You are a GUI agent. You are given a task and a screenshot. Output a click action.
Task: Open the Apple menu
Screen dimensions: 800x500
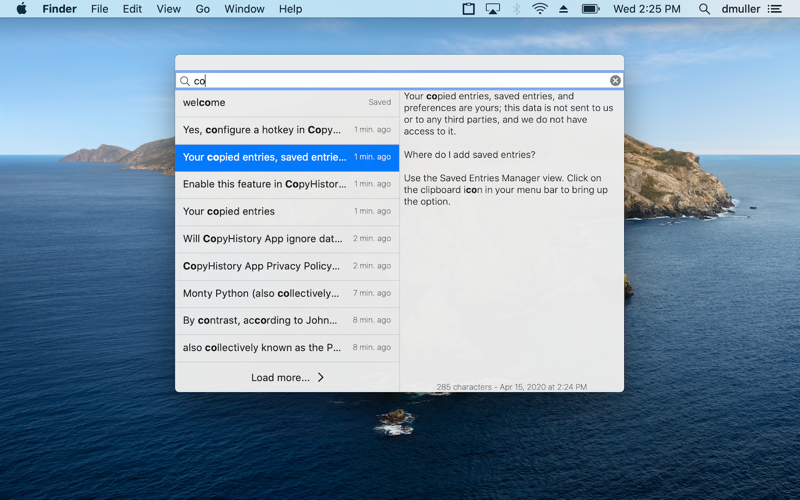[x=21, y=9]
